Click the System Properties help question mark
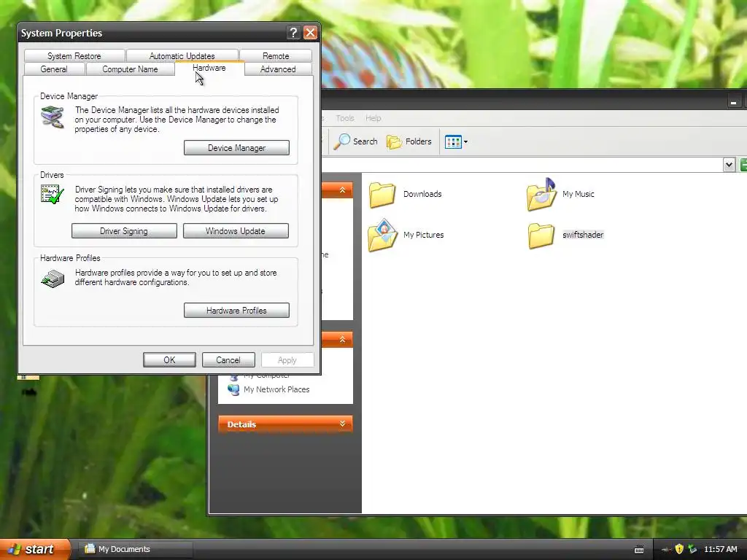The image size is (747, 560). click(293, 32)
